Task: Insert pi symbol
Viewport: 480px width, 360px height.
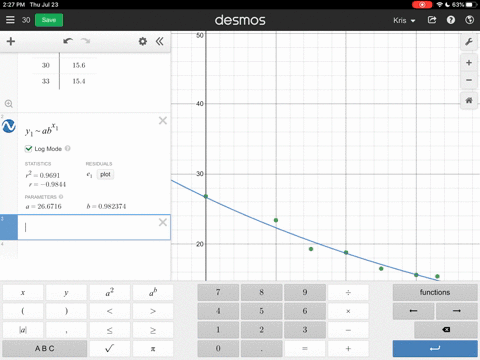Action: click(x=153, y=349)
